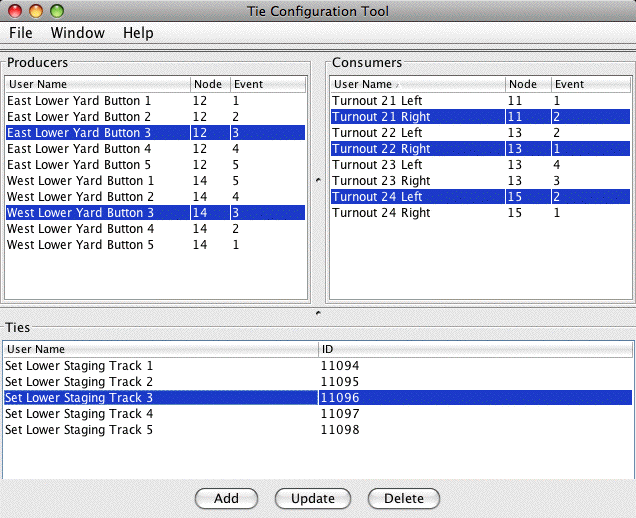Sort Producers by User Name column header
Screen dimensions: 636x518
97,85
